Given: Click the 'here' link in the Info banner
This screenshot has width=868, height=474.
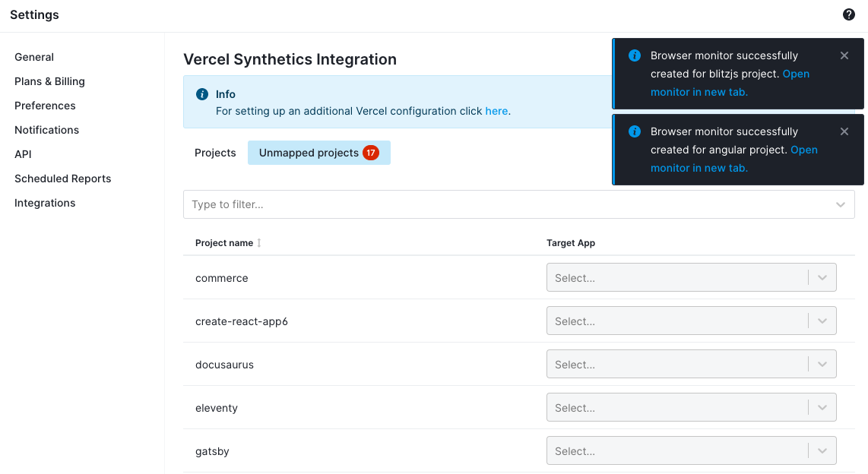Looking at the screenshot, I should 496,111.
